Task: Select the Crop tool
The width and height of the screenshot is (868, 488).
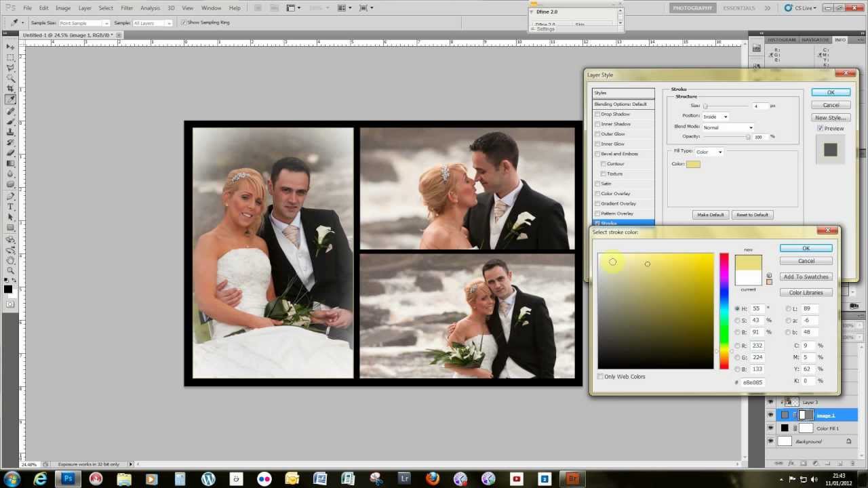Action: [x=10, y=89]
